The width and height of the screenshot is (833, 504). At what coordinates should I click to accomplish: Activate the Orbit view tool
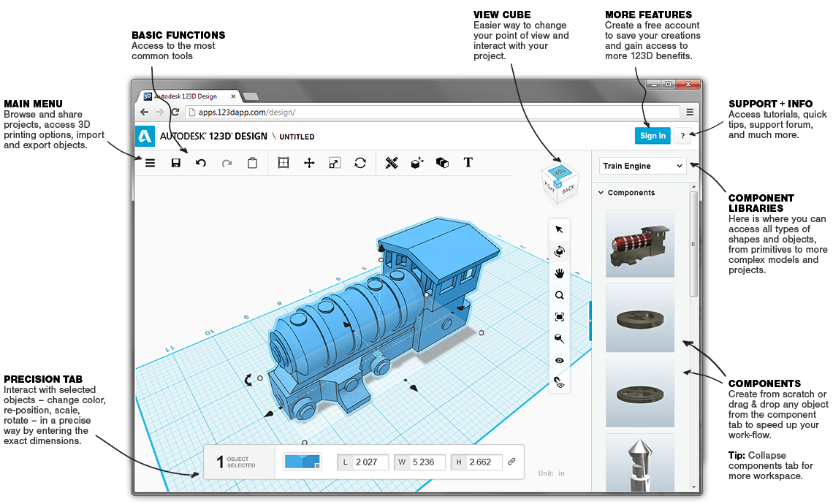point(560,251)
